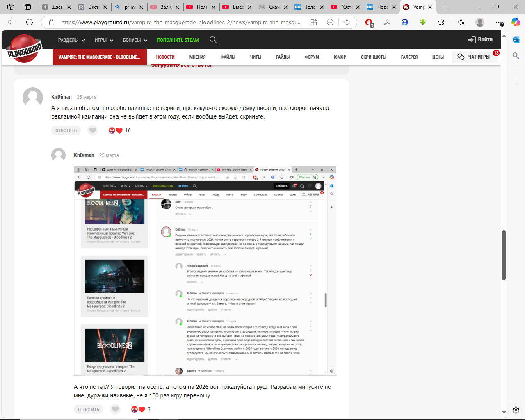
Task: Open sidebar settings gear
Action: coord(516,410)
